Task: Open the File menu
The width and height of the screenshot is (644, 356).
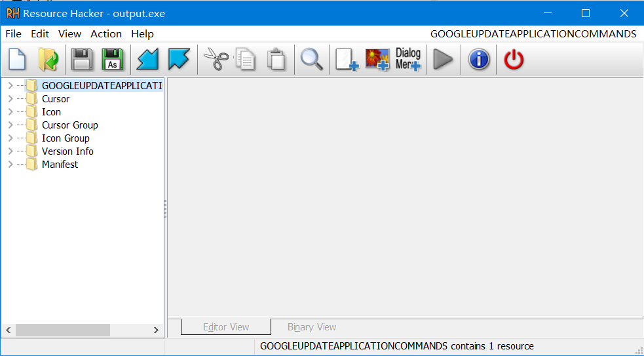Action: point(13,34)
